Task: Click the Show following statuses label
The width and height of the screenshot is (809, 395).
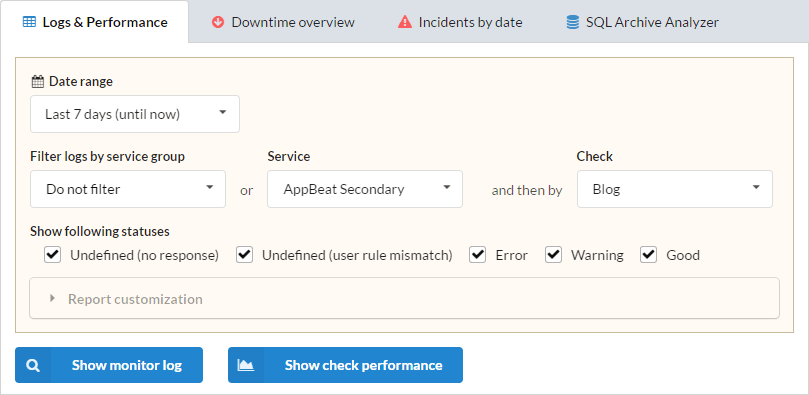Action: (x=100, y=232)
